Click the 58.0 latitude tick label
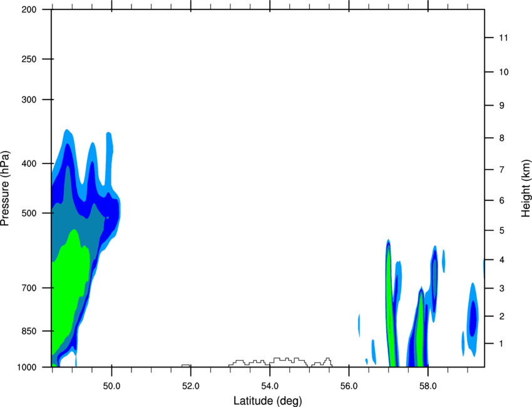The height and width of the screenshot is (407, 532). coord(428,386)
